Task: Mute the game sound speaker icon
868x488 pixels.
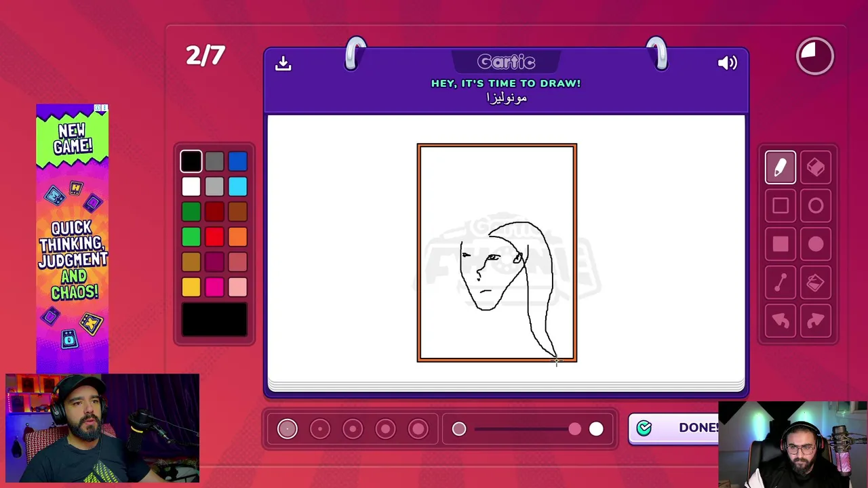Action: tap(727, 63)
